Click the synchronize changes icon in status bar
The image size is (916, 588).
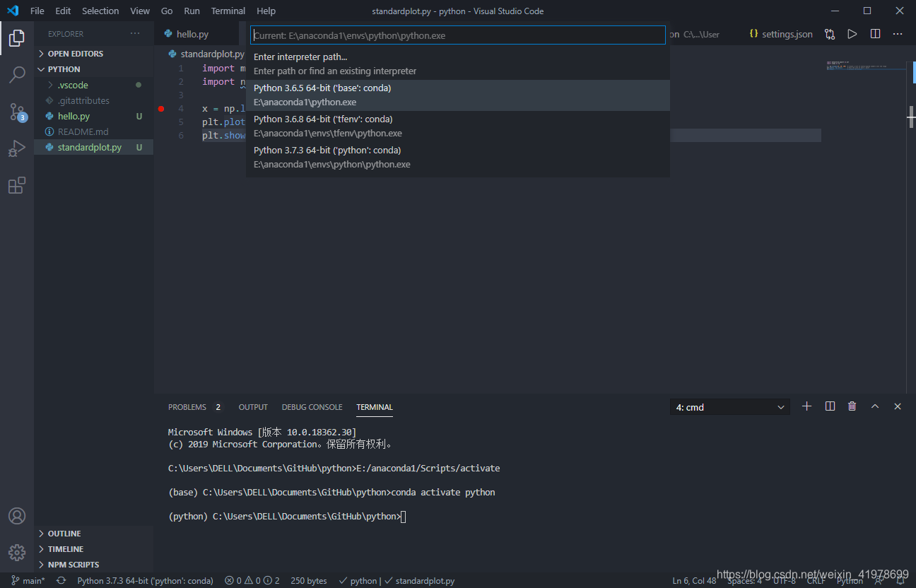(61, 580)
